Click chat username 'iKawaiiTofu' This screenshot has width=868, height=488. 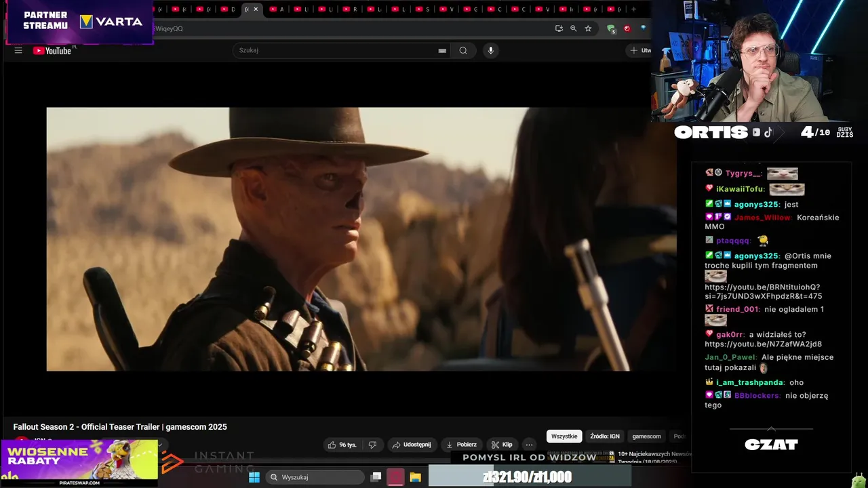741,189
